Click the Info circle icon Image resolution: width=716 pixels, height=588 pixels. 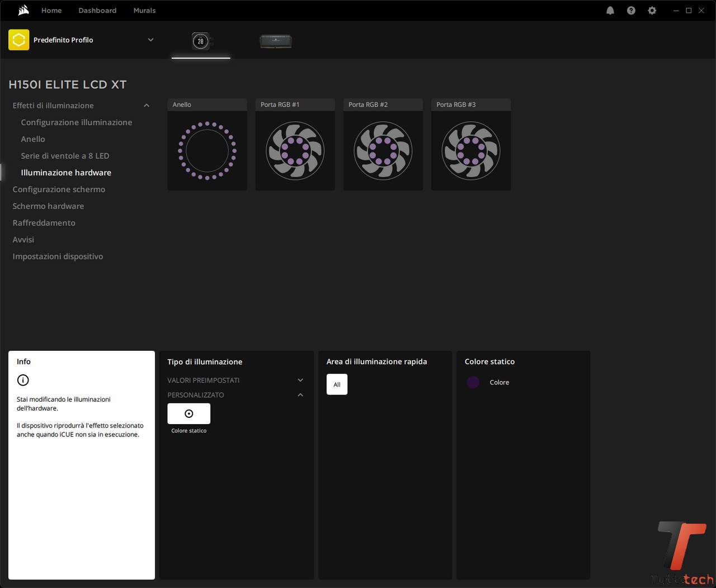click(x=23, y=380)
